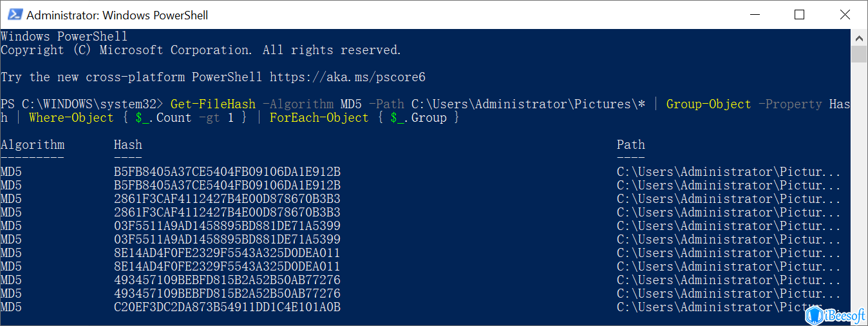Screen dimensions: 868x326
Task: Click the Hash column header
Action: point(128,145)
